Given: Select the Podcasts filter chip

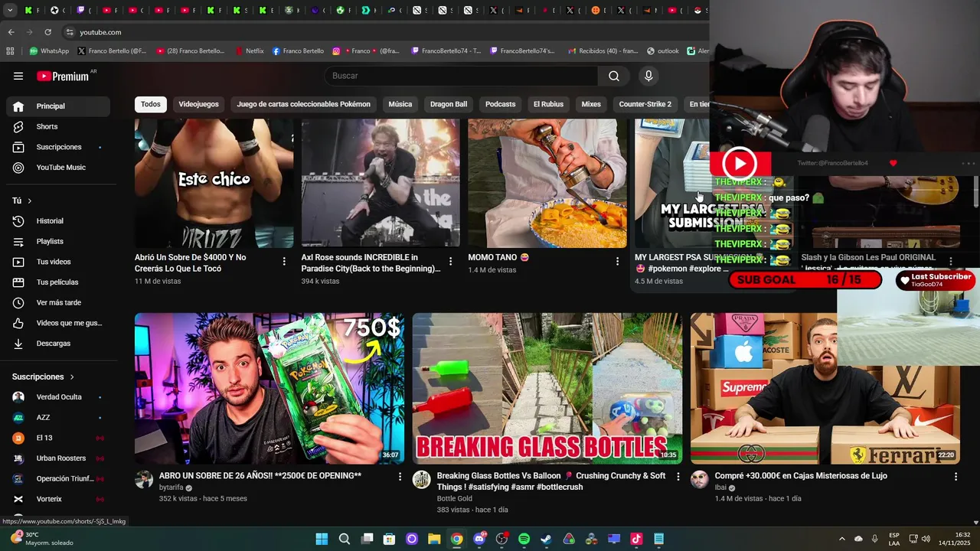Looking at the screenshot, I should click(500, 104).
